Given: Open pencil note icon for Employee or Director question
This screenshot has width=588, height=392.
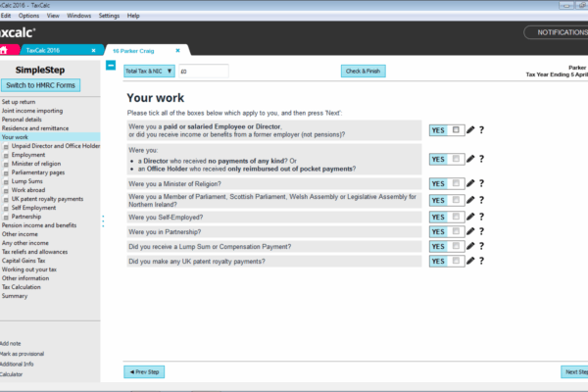Looking at the screenshot, I should click(x=470, y=129).
